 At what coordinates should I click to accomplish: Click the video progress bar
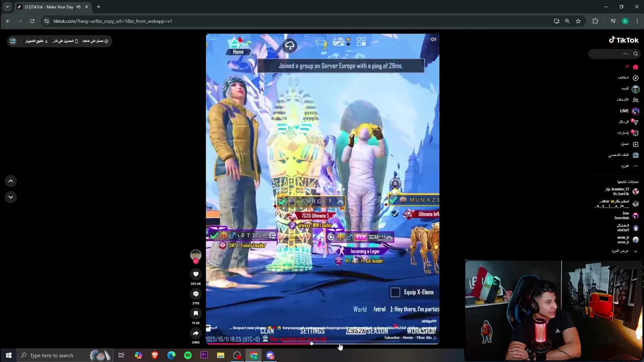323,343
